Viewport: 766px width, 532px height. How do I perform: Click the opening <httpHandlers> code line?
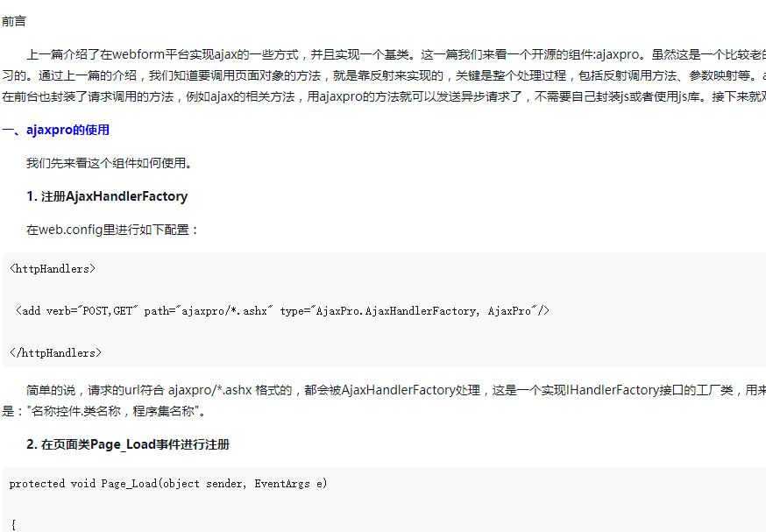pyautogui.click(x=53, y=269)
